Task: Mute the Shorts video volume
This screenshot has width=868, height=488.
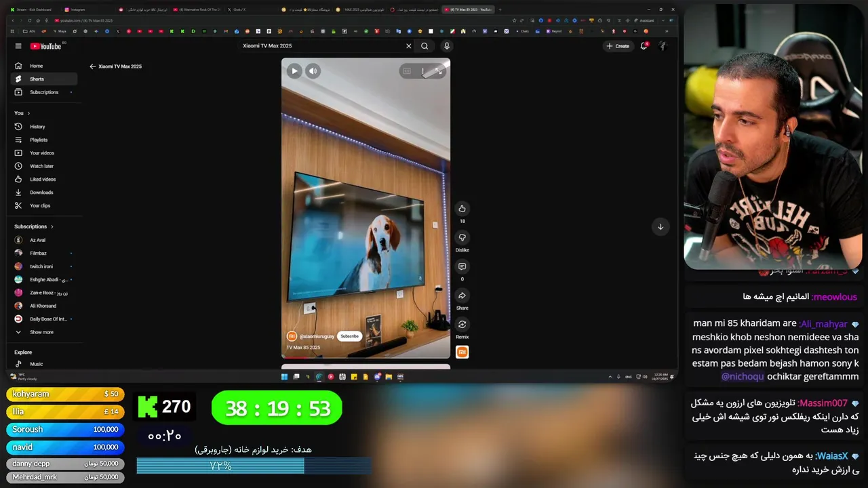Action: [x=313, y=70]
